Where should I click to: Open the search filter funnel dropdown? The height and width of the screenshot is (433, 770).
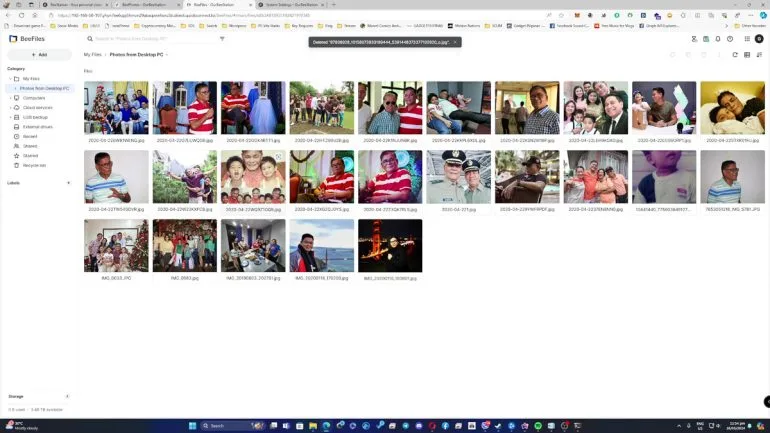tap(222, 39)
